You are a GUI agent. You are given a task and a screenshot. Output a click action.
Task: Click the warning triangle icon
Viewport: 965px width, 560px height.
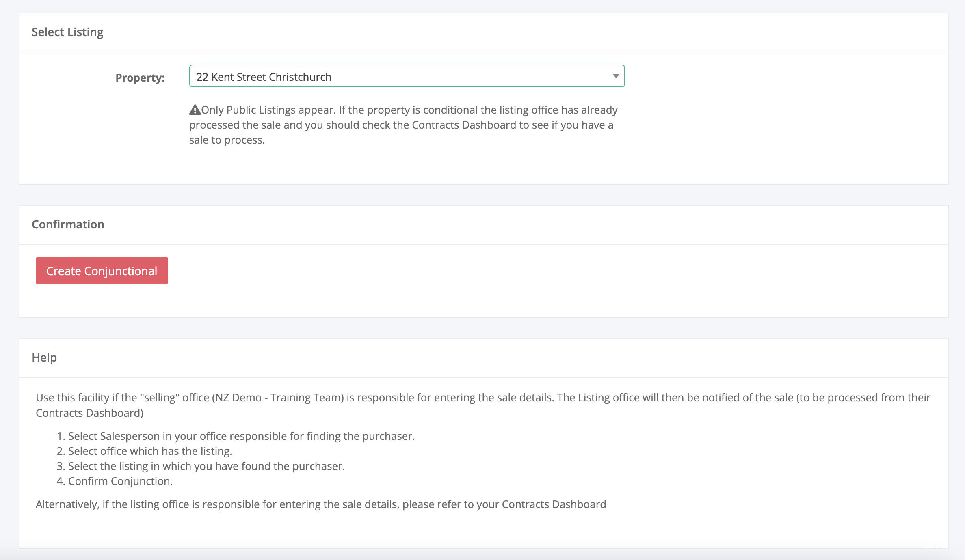tap(195, 110)
